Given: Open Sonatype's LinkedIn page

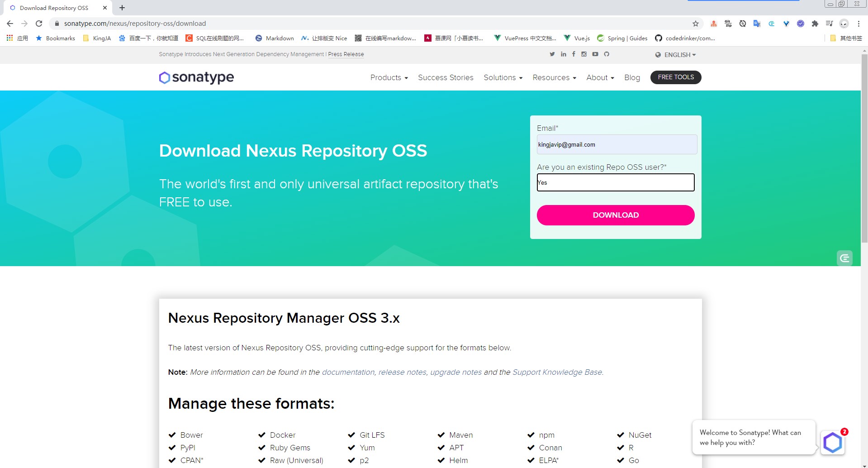Looking at the screenshot, I should (563, 54).
